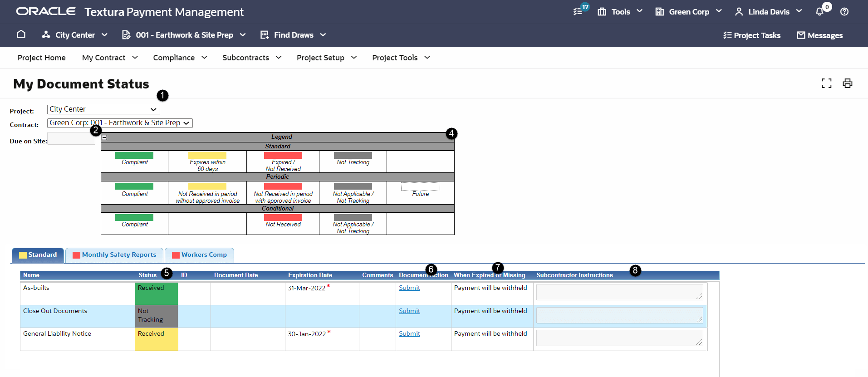Expand the 001 - Earthwork & Site Prep contract menu
Image resolution: width=868 pixels, height=377 pixels.
pos(184,35)
